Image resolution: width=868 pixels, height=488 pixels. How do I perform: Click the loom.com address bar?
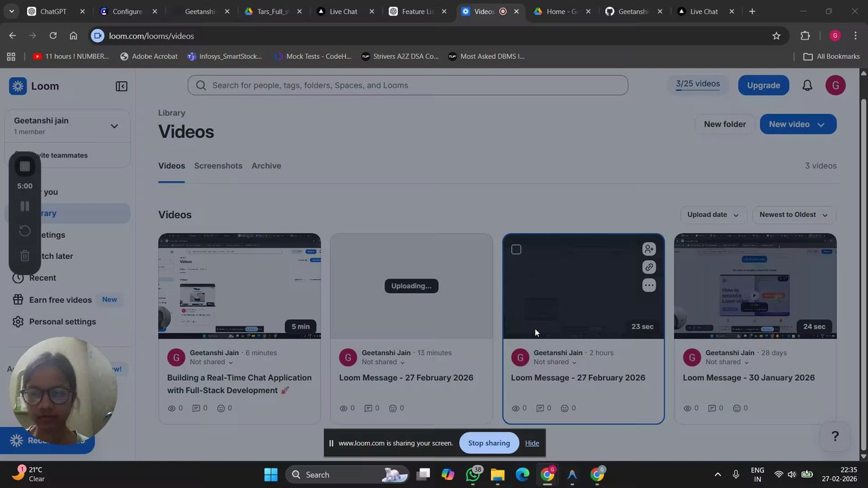[434, 36]
